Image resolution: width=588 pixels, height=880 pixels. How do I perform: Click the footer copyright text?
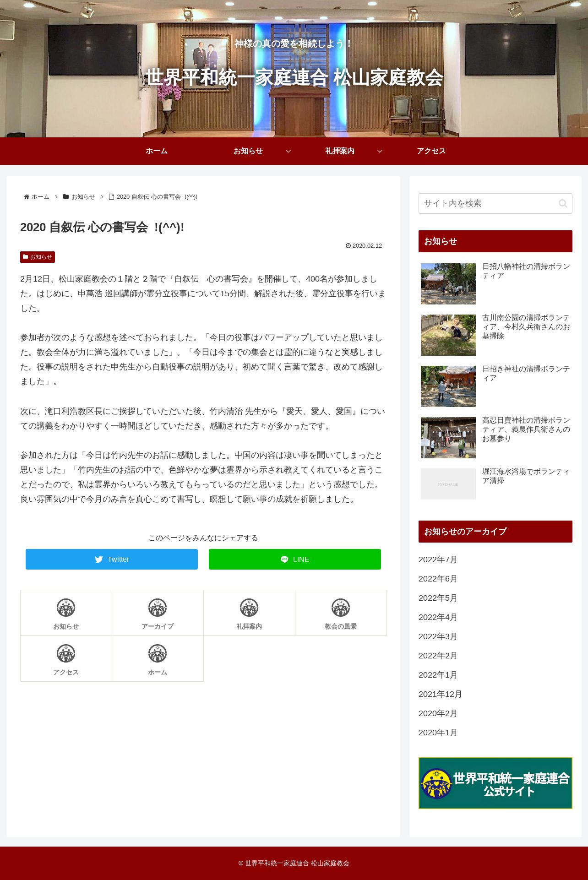click(294, 863)
